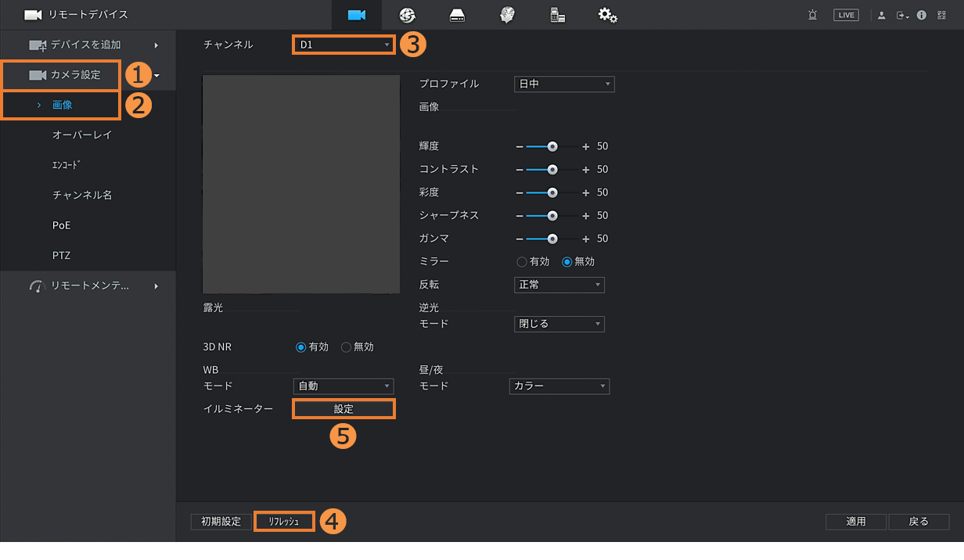Viewport: 964px width, 560px height.
Task: Open the オーバーレイ menu item
Action: click(82, 135)
